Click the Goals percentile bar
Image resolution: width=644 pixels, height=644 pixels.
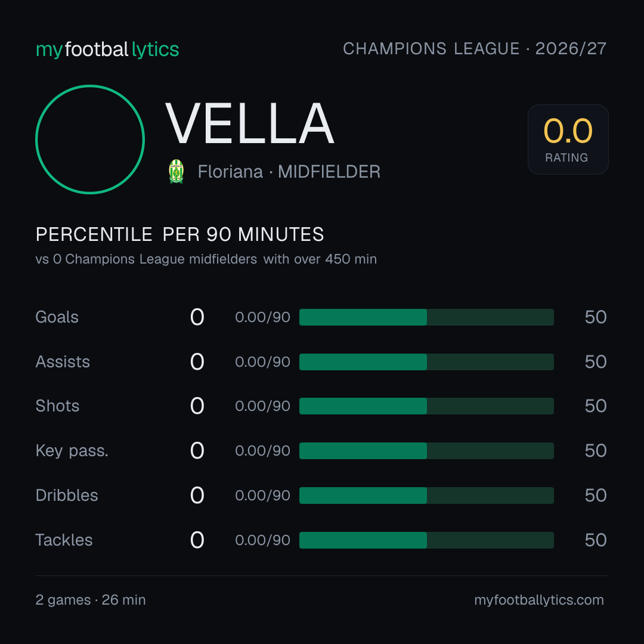[426, 317]
